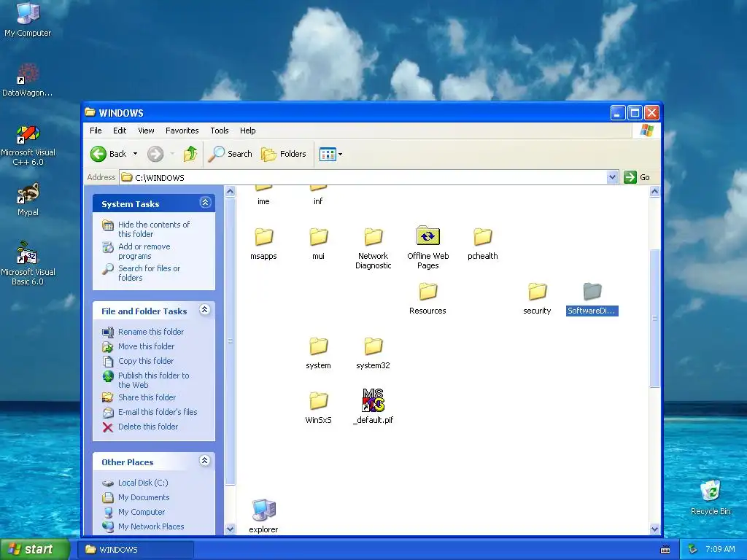The image size is (747, 560).
Task: Click the Recycle Bin icon
Action: click(x=711, y=497)
